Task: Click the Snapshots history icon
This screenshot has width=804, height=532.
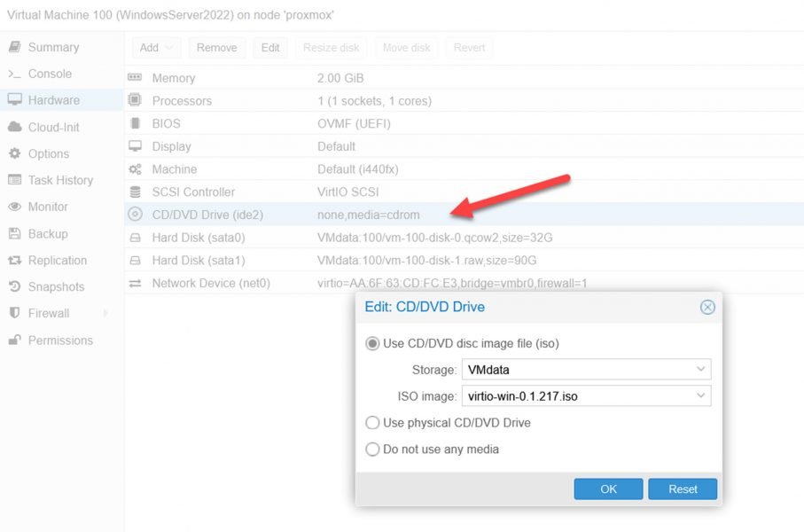Action: [x=14, y=287]
